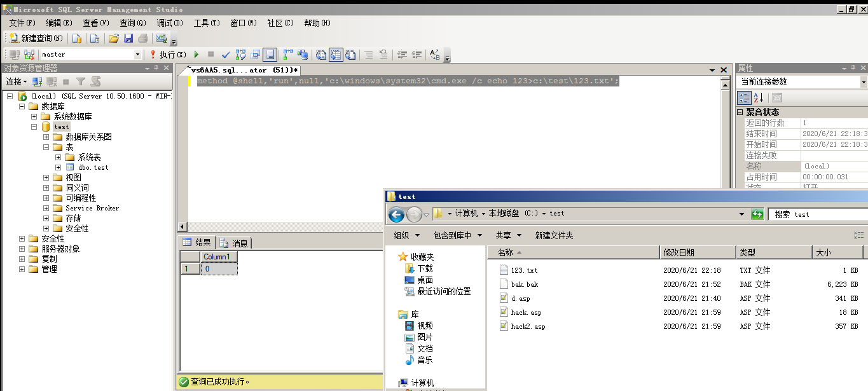Switch to the 结果 (Results) tab
Image resolution: width=868 pixels, height=391 pixels.
[x=197, y=242]
